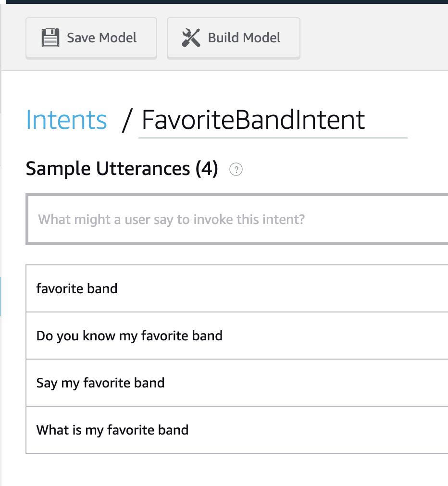Edit the FavoriteBandIntent name field
Viewport: 448px width, 486px height.
273,120
